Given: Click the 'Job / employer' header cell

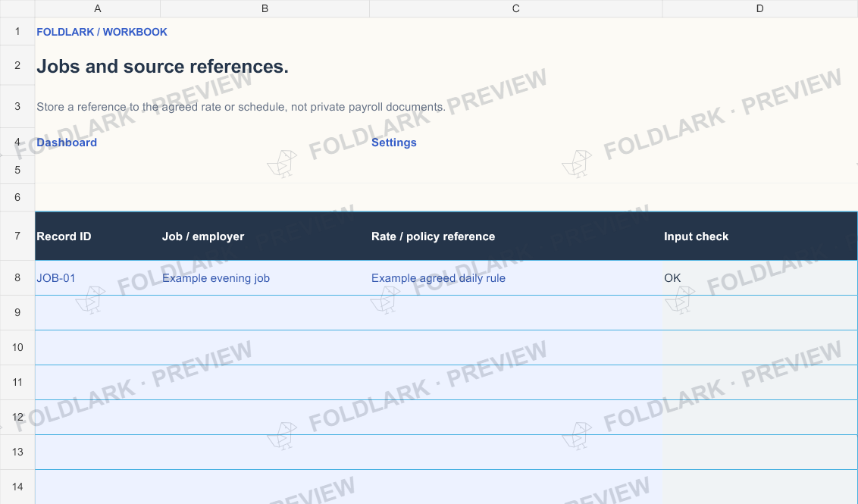Looking at the screenshot, I should point(265,236).
